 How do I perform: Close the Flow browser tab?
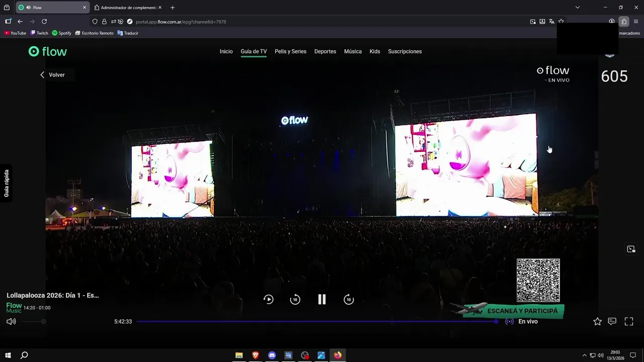(x=85, y=8)
